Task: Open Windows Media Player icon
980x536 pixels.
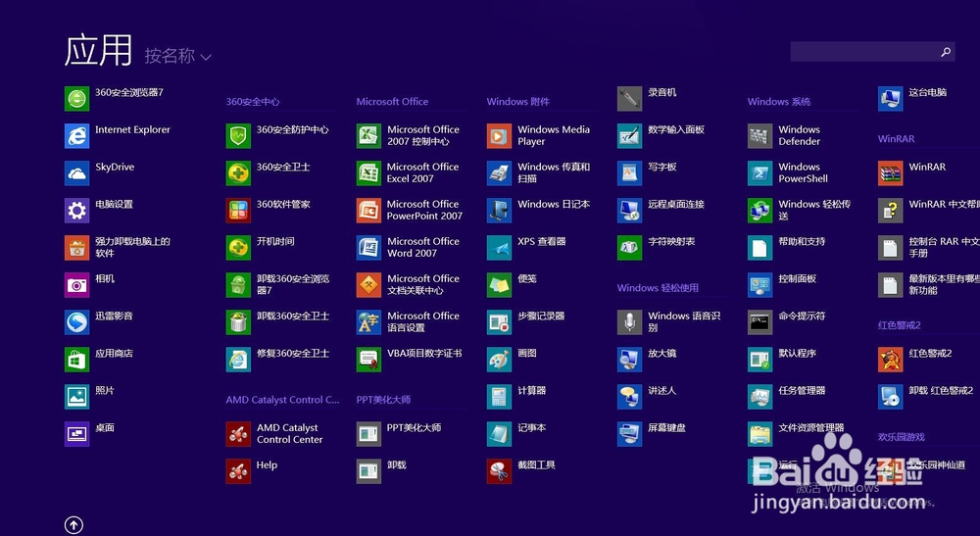Action: click(x=500, y=135)
